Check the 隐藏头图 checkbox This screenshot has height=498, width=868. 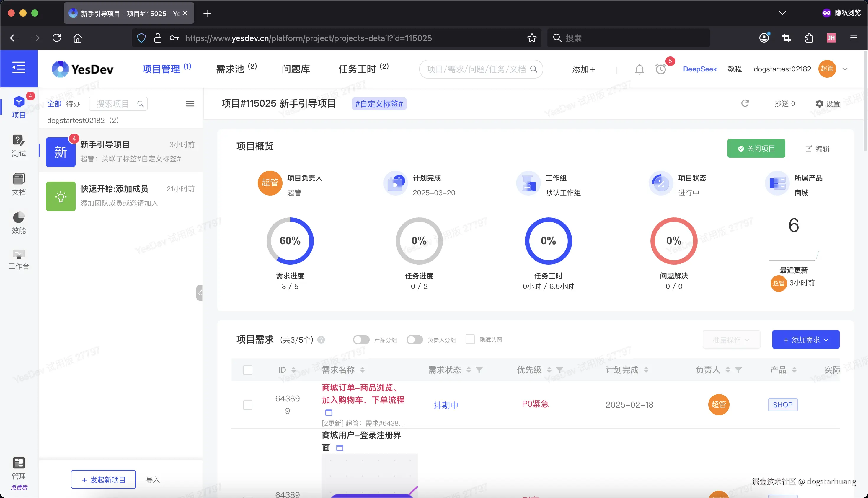pyautogui.click(x=470, y=339)
